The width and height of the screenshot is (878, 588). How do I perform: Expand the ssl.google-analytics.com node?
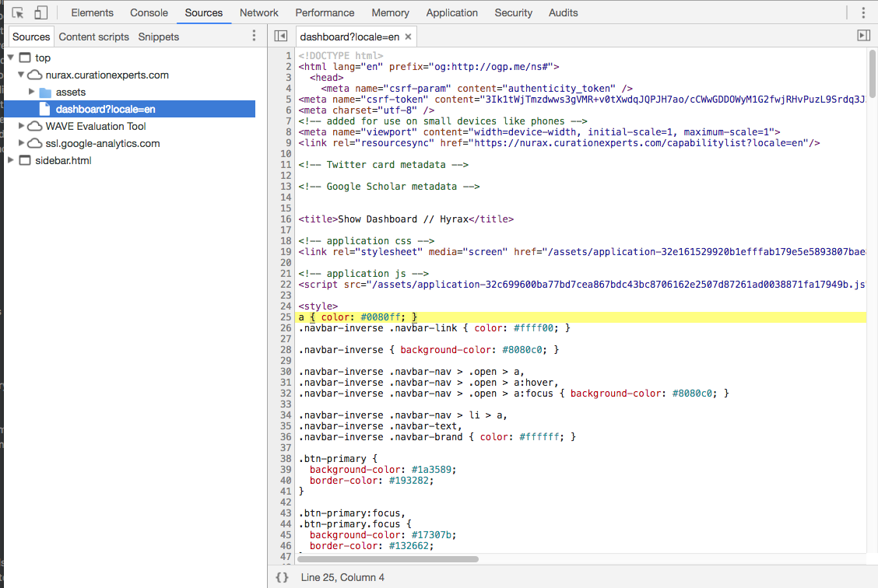coord(21,142)
